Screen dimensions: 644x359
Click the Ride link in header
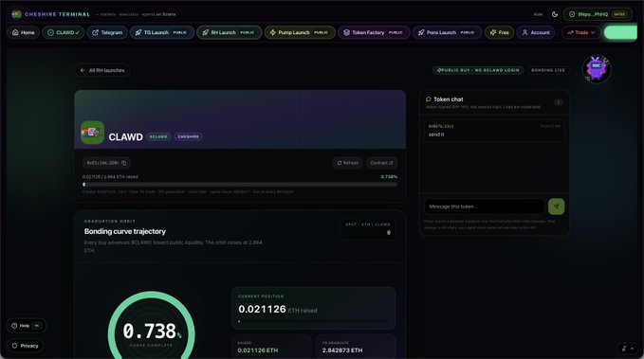pos(538,14)
